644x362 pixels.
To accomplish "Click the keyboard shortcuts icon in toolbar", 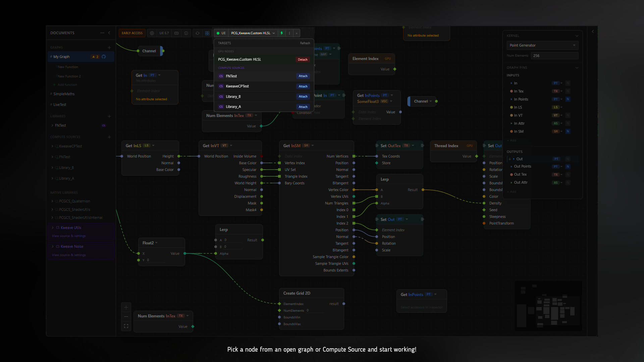I will (x=176, y=33).
